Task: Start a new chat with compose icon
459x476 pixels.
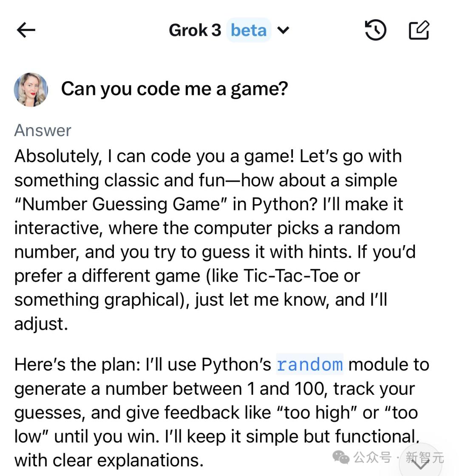Action: [419, 30]
